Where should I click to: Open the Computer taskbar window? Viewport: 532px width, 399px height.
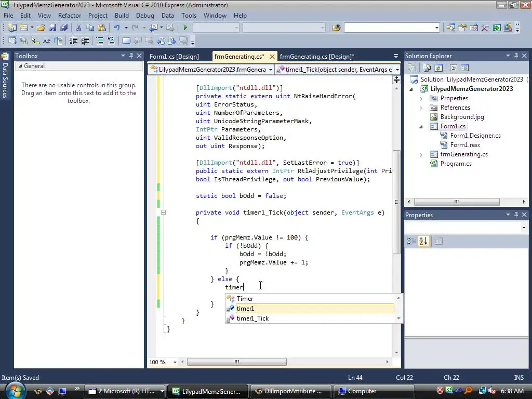pos(373,391)
